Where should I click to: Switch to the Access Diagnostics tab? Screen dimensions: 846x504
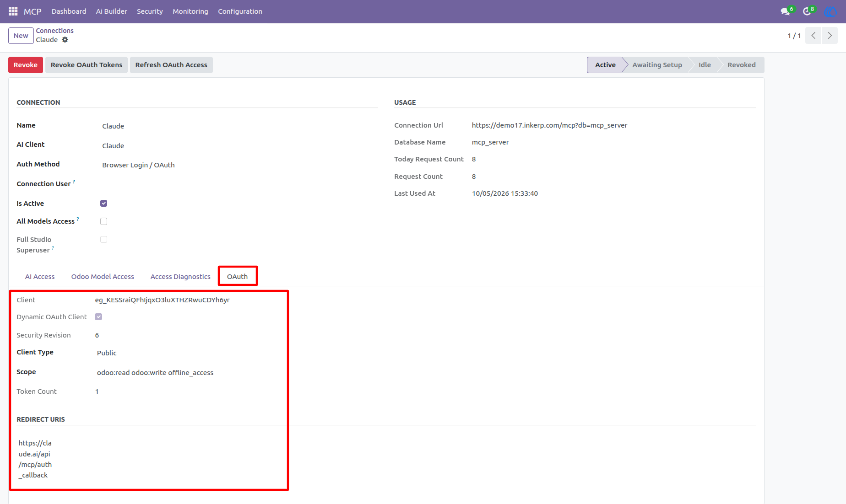180,277
